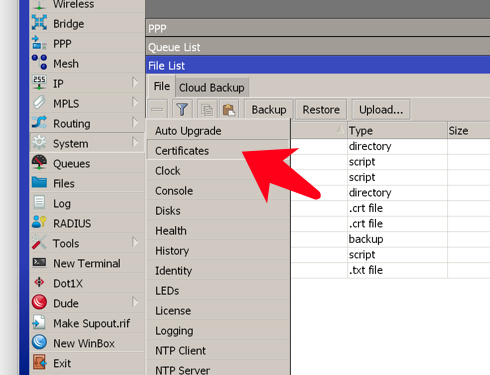Click the paste clipboard toolbar icon
This screenshot has width=490, height=375.
pos(229,109)
